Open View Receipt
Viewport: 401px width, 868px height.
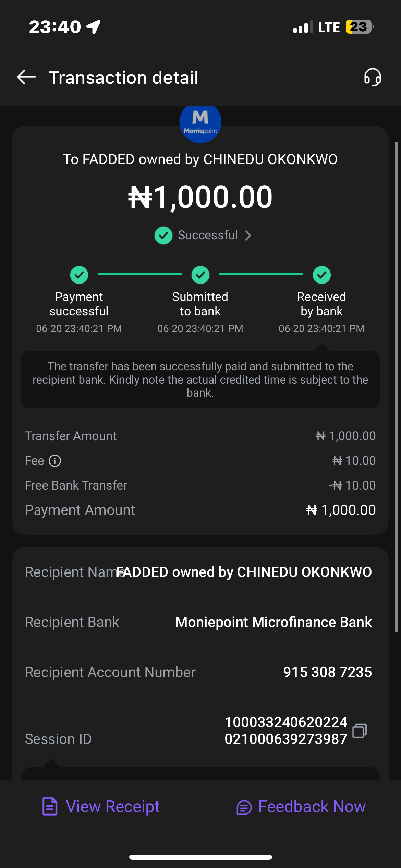113,806
